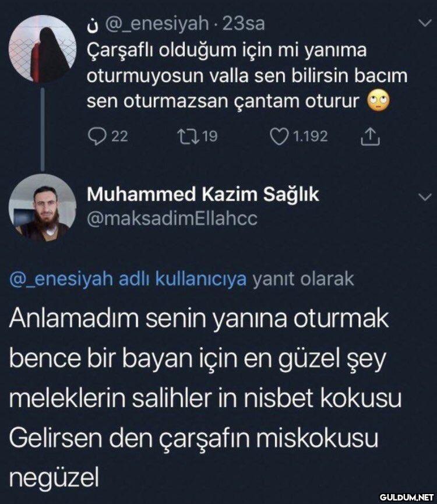
Task: Open the share arrow icon
Action: tap(371, 136)
